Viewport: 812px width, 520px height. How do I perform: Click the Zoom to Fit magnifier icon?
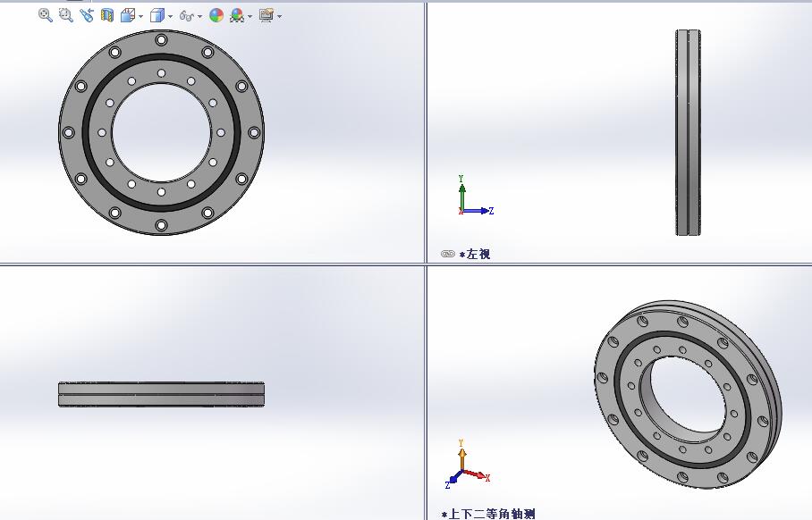point(45,15)
